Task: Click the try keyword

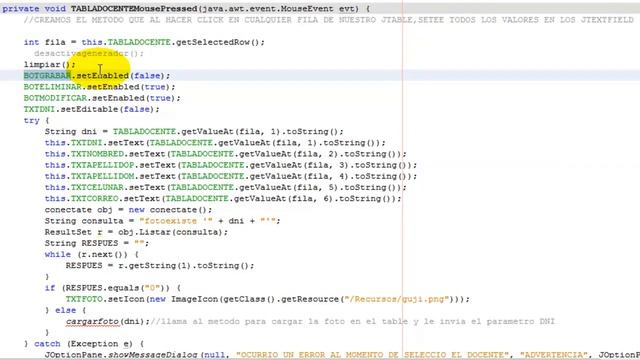Action: click(x=31, y=120)
